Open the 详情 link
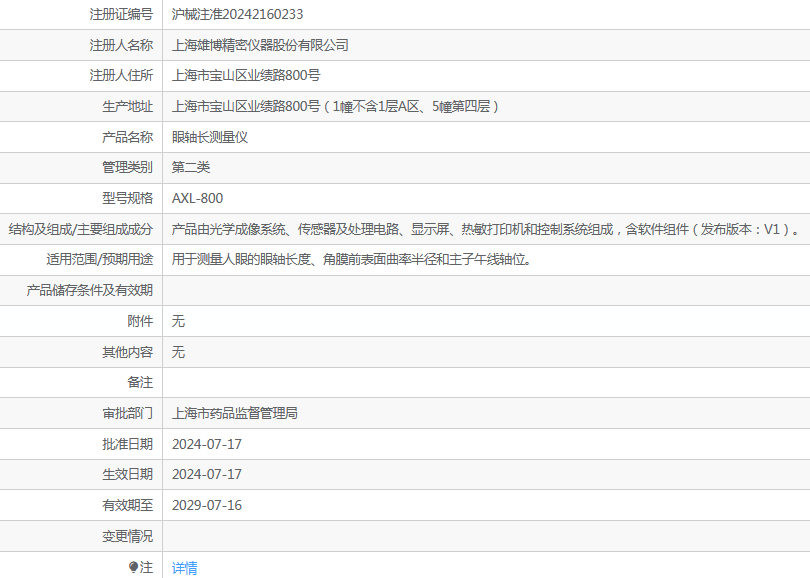Viewport: 810px width, 578px height. (x=184, y=568)
